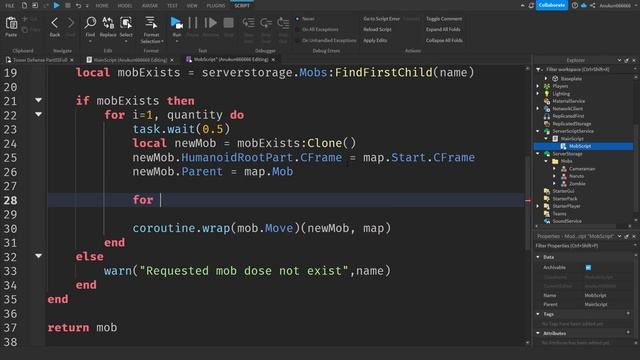This screenshot has width=640, height=360.
Task: Click the Filter workspace search field
Action: coord(584,69)
